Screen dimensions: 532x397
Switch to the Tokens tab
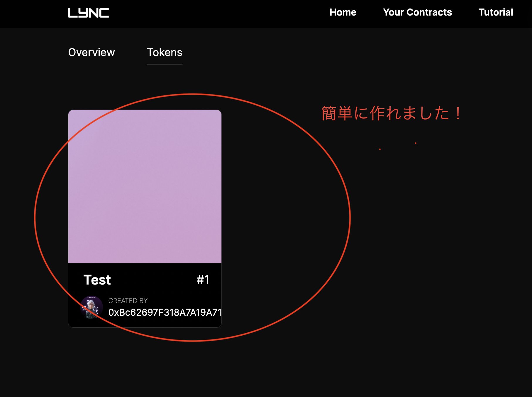165,53
